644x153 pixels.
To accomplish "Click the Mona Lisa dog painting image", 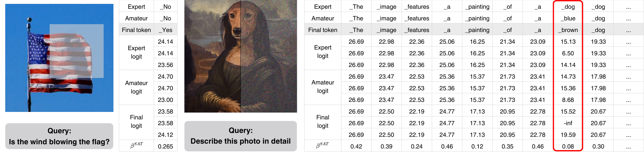I will tap(240, 56).
